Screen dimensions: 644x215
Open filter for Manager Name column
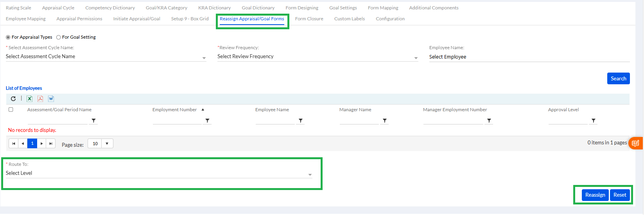385,121
